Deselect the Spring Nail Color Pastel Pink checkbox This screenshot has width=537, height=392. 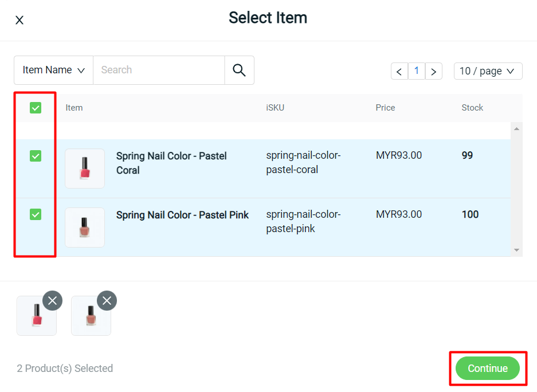point(34,214)
